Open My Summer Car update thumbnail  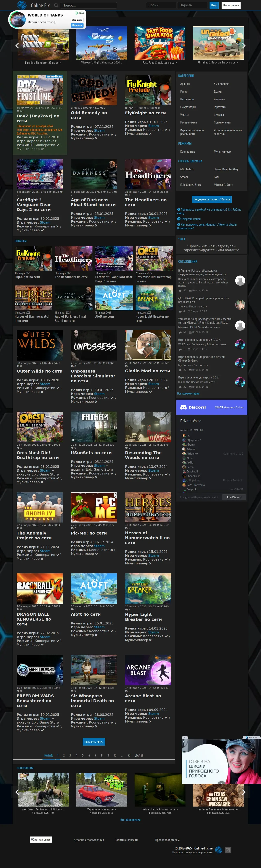[x=101, y=789]
